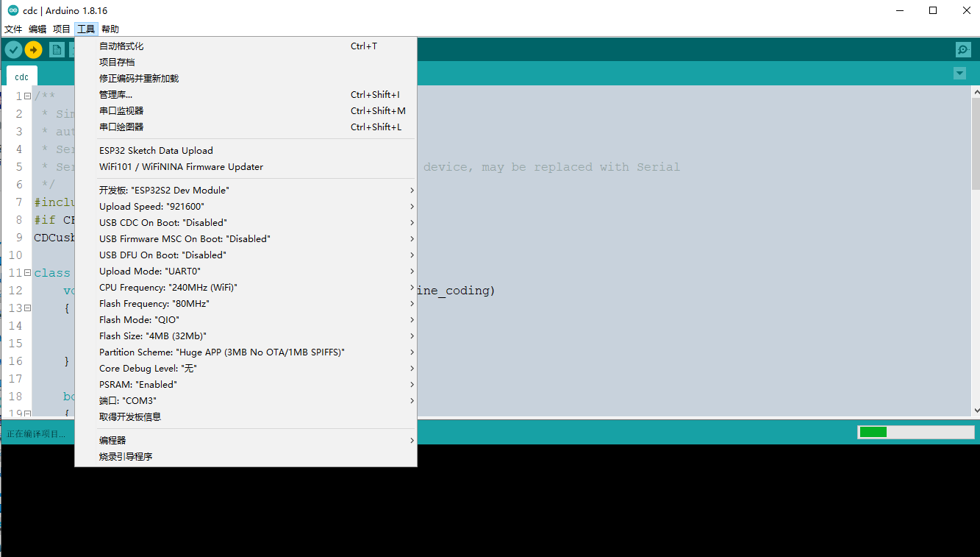Open WiFi101 / WiFiNINA Firmware Updater
Viewport: 980px width, 557px height.
click(x=246, y=167)
